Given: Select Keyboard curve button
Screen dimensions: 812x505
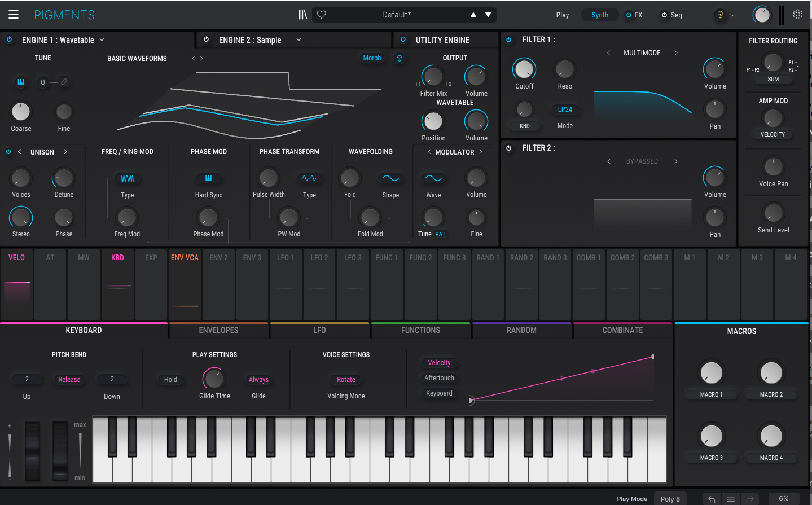Looking at the screenshot, I should tap(439, 393).
